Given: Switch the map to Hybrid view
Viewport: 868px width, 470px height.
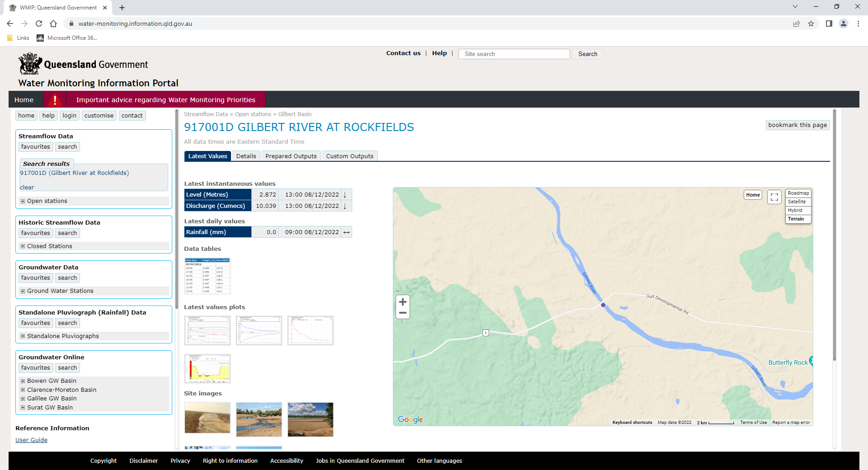Looking at the screenshot, I should tap(796, 210).
